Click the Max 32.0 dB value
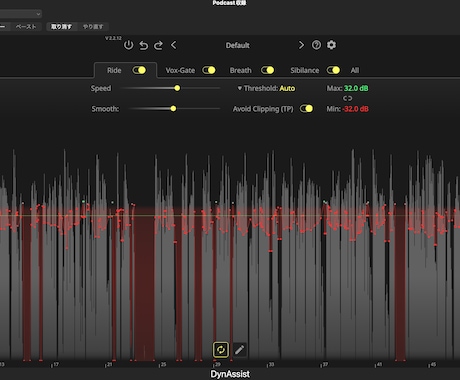 356,88
